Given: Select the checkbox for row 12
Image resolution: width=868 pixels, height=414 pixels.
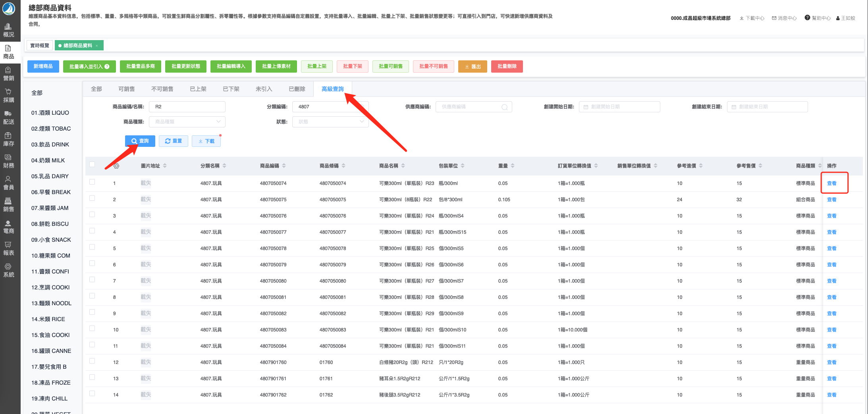Looking at the screenshot, I should (x=92, y=361).
